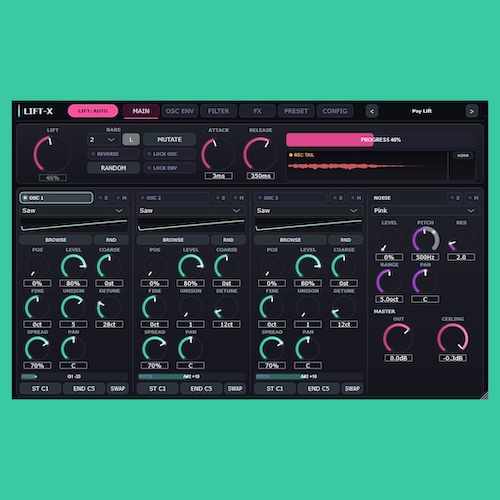This screenshot has height=500, width=500.
Task: Click the Psy Lift preset name
Action: pos(422,111)
